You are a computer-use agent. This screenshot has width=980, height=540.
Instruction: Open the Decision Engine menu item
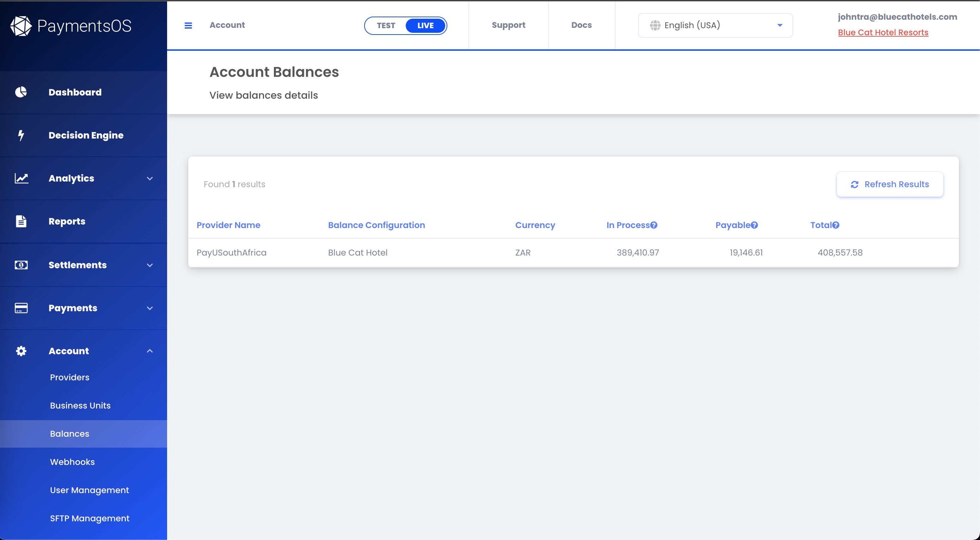coord(83,135)
